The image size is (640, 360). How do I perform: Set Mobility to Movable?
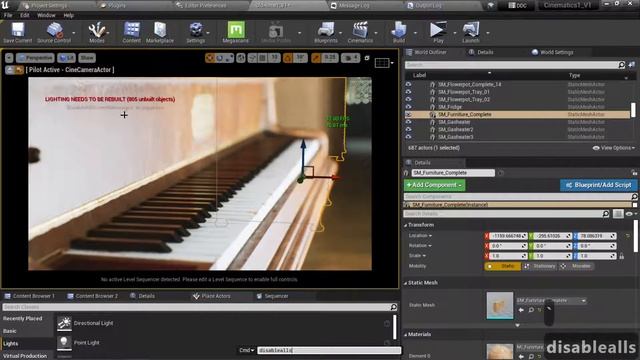point(576,266)
